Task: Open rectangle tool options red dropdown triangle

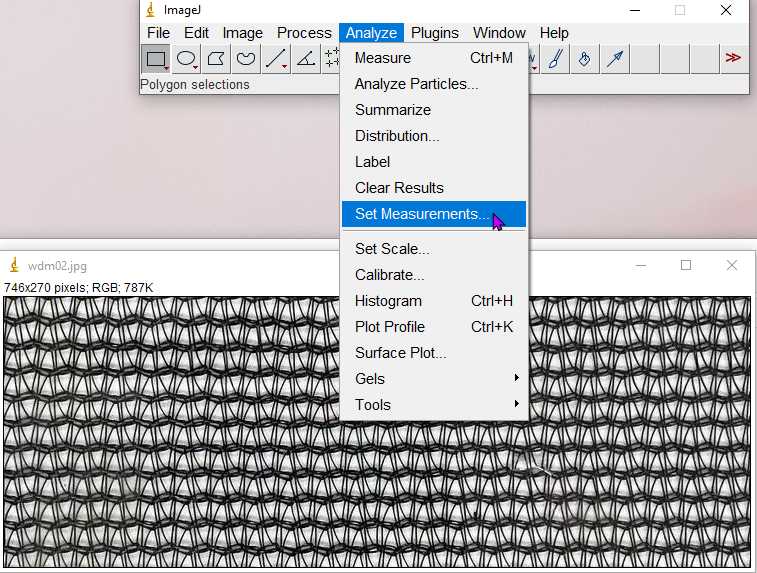Action: pos(166,69)
